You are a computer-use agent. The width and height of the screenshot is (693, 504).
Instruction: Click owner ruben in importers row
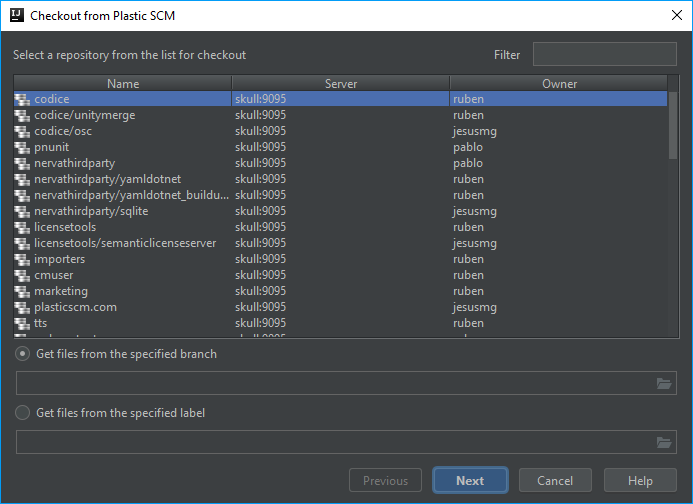tap(468, 260)
